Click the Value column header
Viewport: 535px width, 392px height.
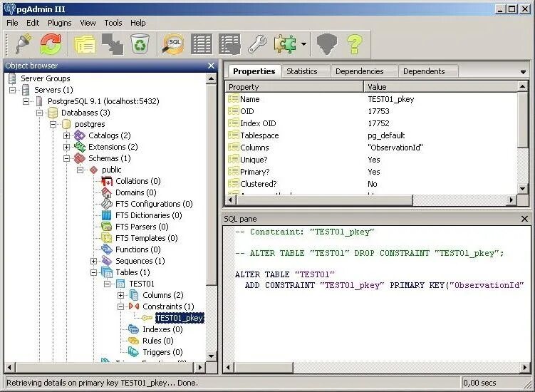(x=441, y=87)
